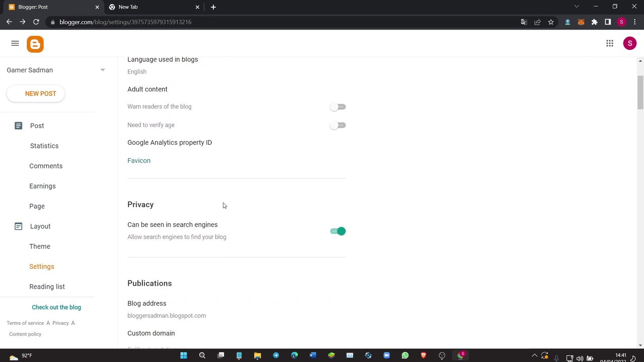Open WhatsApp from the taskbar
The width and height of the screenshot is (644, 362).
click(x=405, y=355)
